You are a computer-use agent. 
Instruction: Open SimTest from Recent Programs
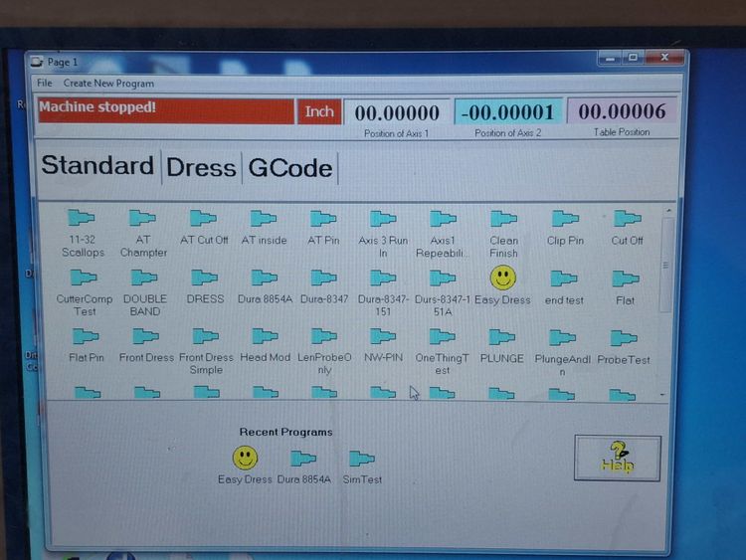362,459
